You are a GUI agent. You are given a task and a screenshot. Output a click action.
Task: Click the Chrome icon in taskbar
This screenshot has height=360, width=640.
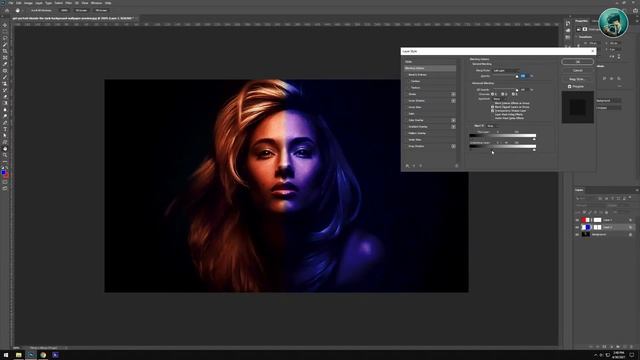point(43,355)
